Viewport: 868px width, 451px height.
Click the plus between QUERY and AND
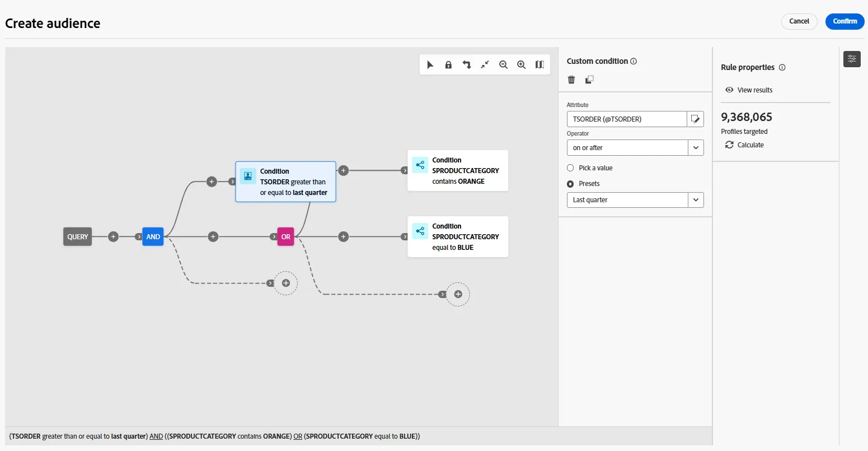tap(113, 237)
